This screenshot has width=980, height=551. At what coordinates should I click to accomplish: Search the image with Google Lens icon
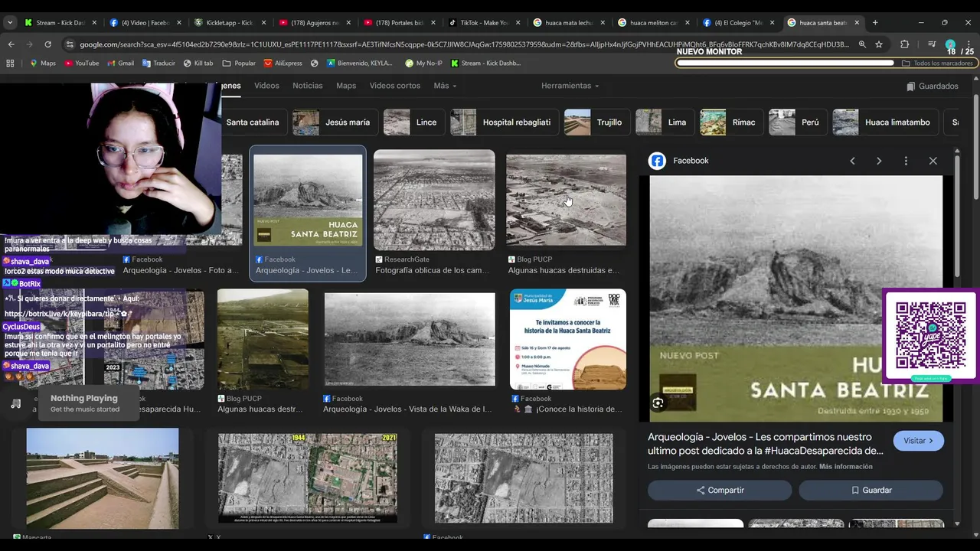[x=658, y=403]
